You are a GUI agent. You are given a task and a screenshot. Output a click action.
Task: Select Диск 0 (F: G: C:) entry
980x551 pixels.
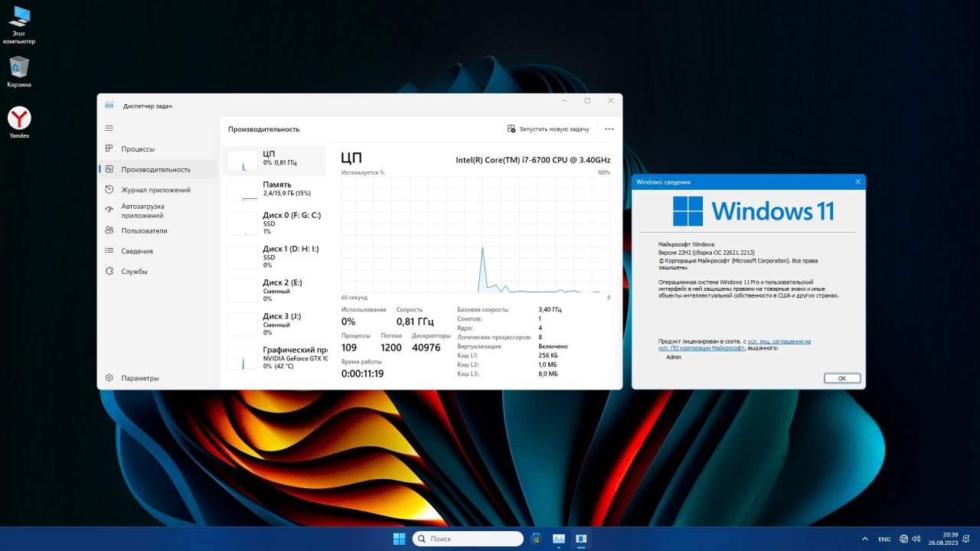(274, 223)
